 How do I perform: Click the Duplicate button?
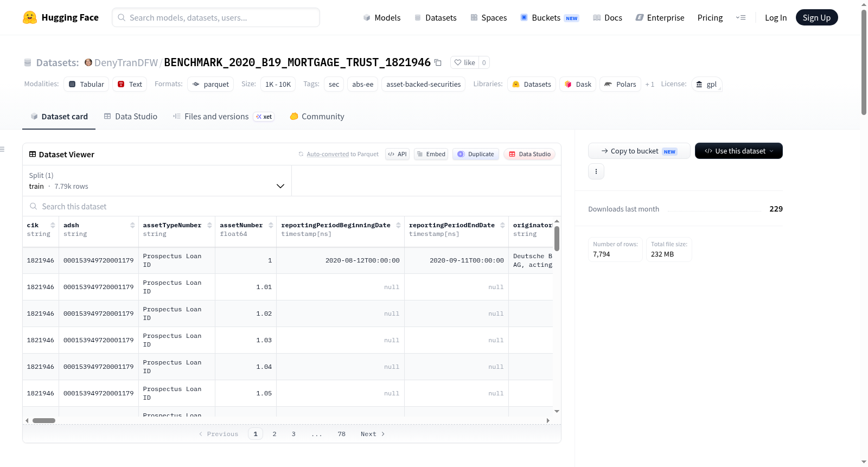[476, 154]
